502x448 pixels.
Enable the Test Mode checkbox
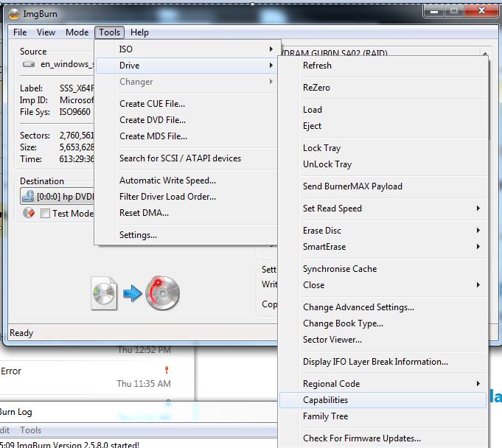pos(45,213)
